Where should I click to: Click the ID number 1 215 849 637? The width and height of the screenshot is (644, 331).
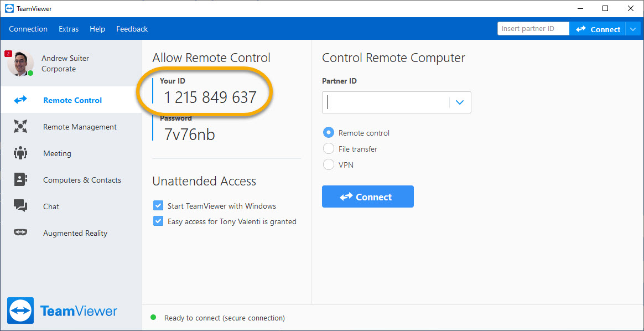(210, 98)
